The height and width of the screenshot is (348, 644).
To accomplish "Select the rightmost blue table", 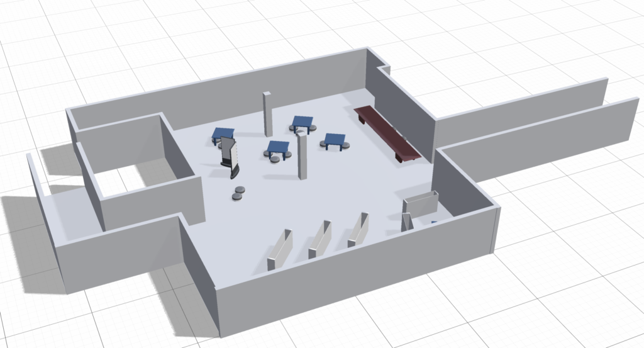I will pos(335,138).
